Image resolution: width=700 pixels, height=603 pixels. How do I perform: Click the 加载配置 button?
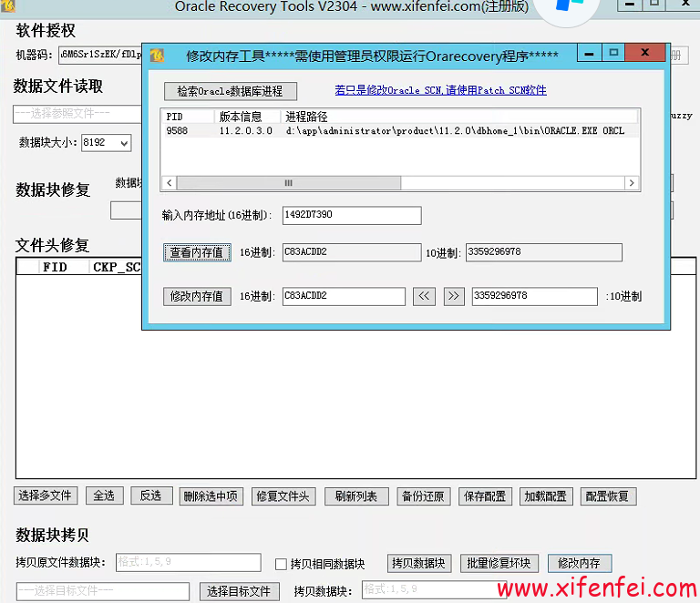point(546,496)
